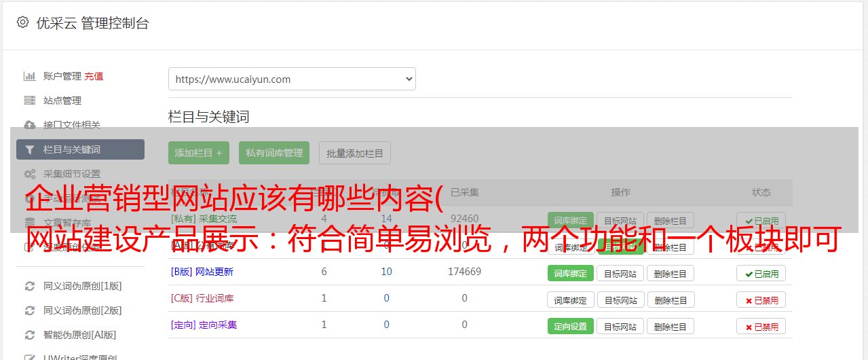Click the refresh icon beside 智能伪原创[AI版]
The image size is (868, 360).
29,335
